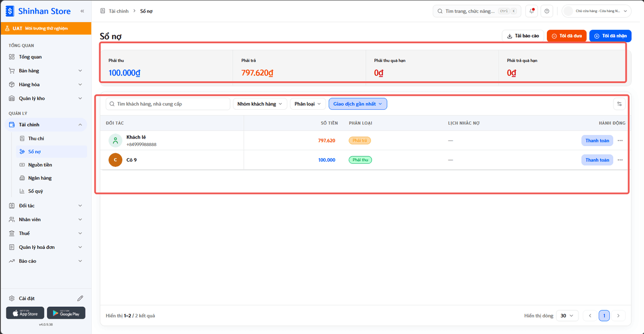This screenshot has width=644, height=334.
Task: Open more actions for Cô 9 row
Action: point(620,160)
